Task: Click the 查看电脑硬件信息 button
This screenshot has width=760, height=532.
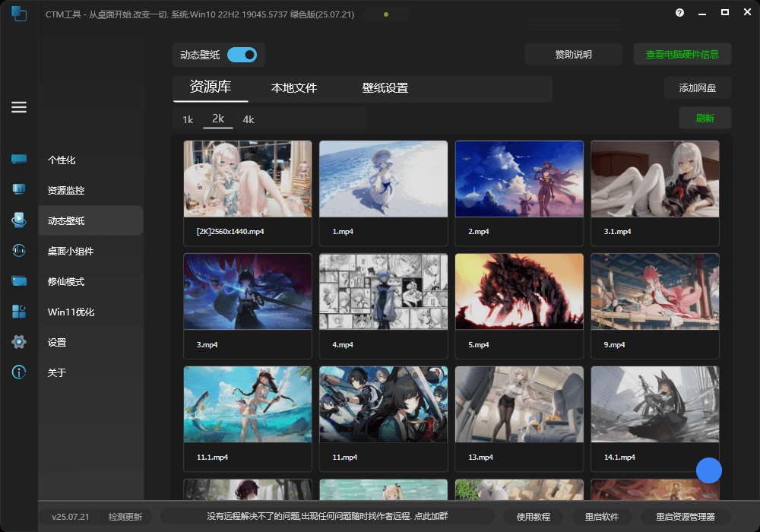Action: (682, 55)
